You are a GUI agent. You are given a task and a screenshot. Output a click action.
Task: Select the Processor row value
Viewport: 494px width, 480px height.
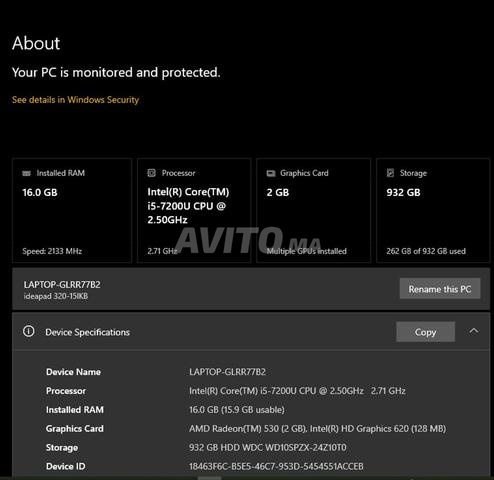pos(297,391)
